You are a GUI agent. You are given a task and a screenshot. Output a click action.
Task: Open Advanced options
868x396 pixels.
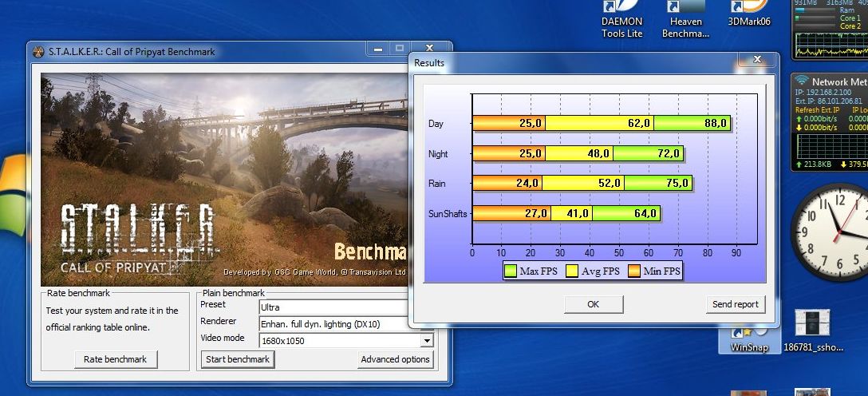coord(395,359)
